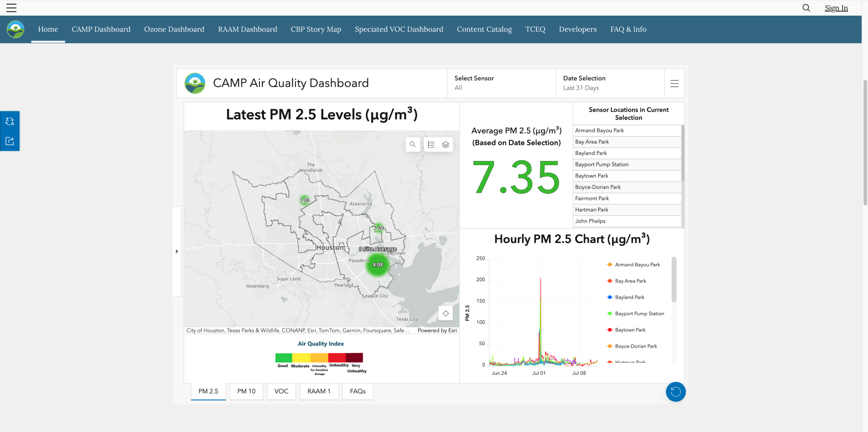Expand the collapsed left panel arrow
Screen dimensions: 868x432
pos(177,251)
